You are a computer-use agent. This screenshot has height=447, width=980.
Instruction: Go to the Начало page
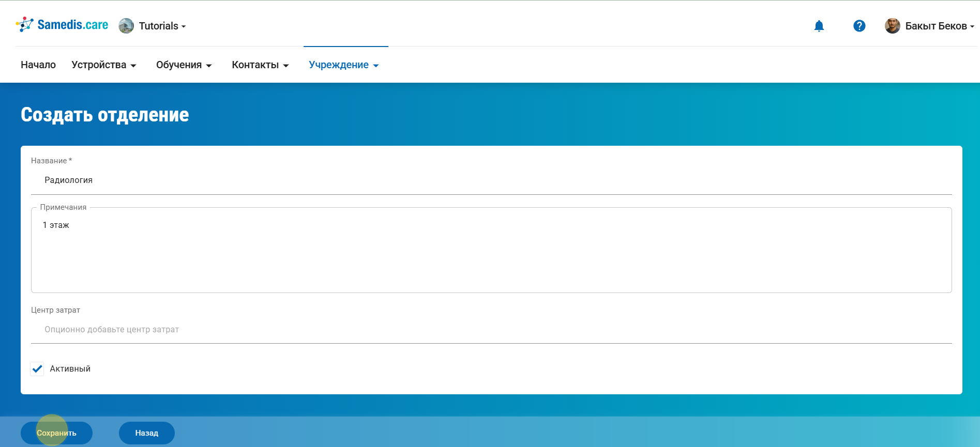point(38,65)
